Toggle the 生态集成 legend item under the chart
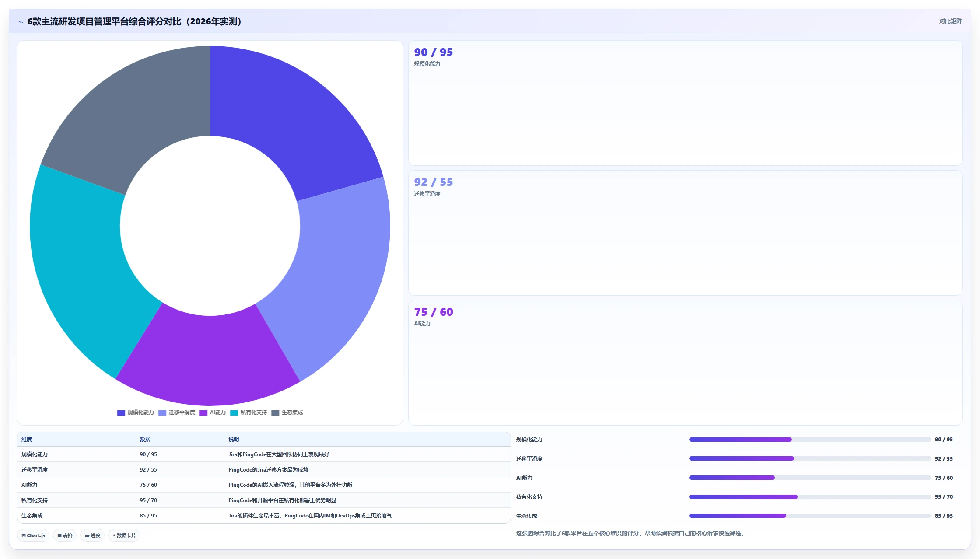The height and width of the screenshot is (559, 980). [x=287, y=412]
